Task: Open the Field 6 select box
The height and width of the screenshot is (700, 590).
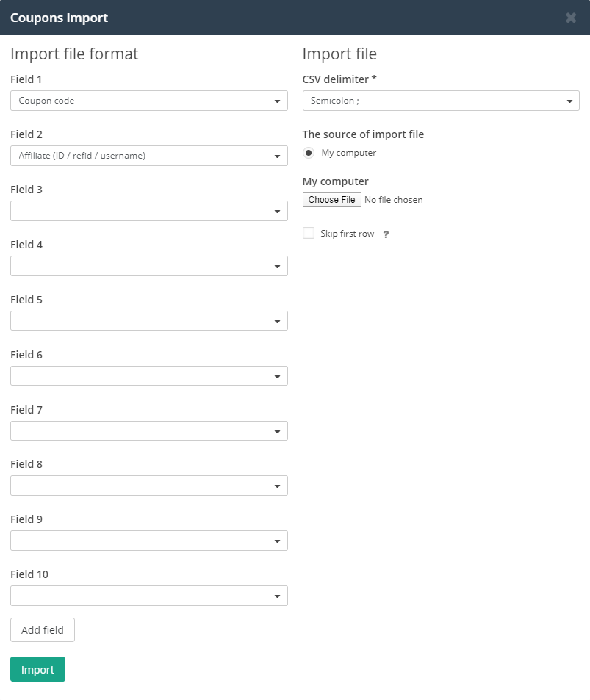Action: pyautogui.click(x=149, y=376)
